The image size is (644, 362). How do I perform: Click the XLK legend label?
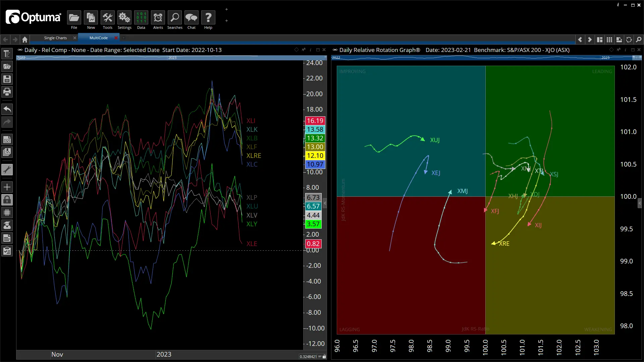pyautogui.click(x=252, y=129)
